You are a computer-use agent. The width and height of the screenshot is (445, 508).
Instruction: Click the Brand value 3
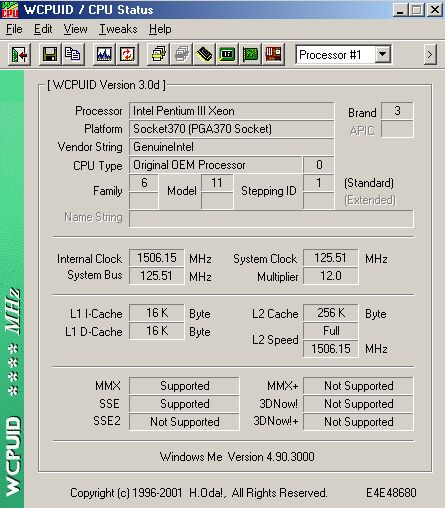pos(397,111)
